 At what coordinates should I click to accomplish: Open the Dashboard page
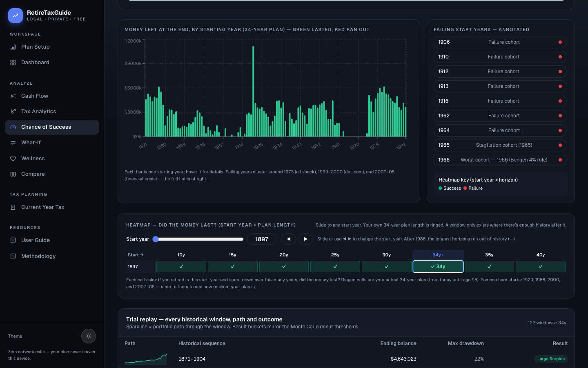tap(52, 63)
